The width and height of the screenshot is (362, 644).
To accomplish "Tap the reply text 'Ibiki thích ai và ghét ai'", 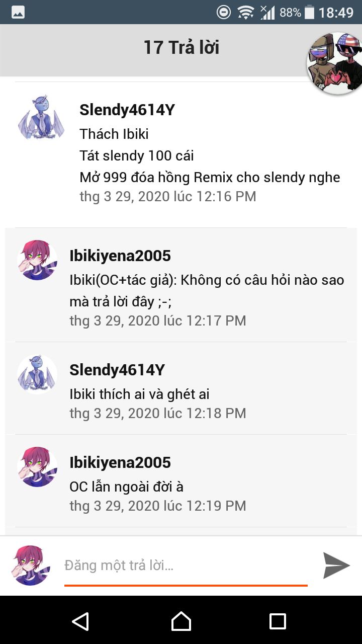I will click(139, 394).
